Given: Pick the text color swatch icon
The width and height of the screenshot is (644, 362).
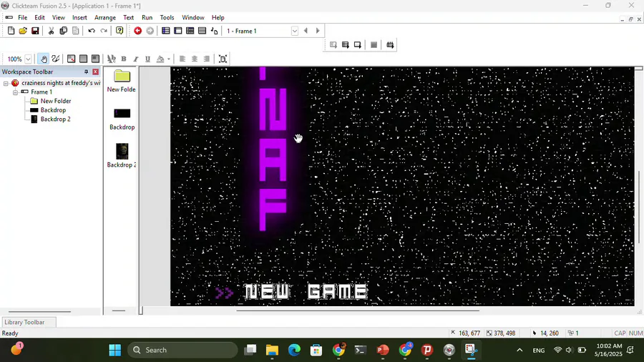Looking at the screenshot, I should click(160, 59).
